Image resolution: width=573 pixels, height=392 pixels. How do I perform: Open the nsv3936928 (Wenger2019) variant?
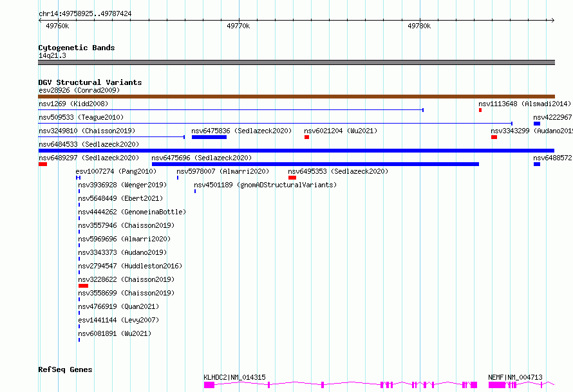coord(122,185)
